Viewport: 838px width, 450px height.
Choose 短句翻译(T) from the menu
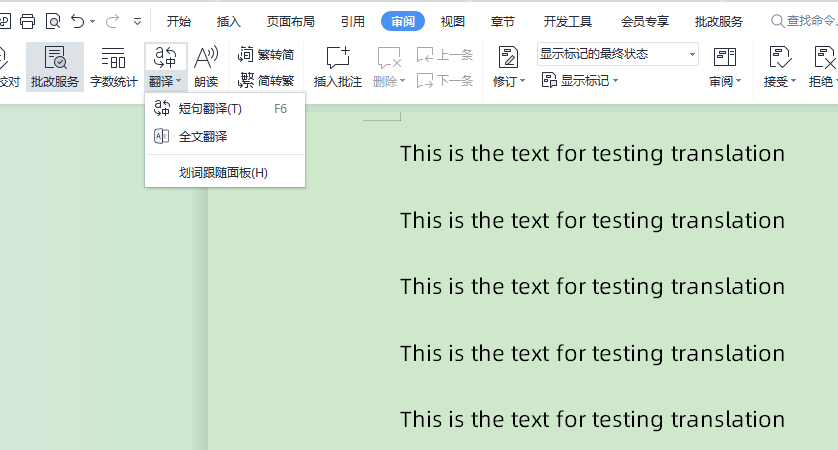click(x=225, y=108)
